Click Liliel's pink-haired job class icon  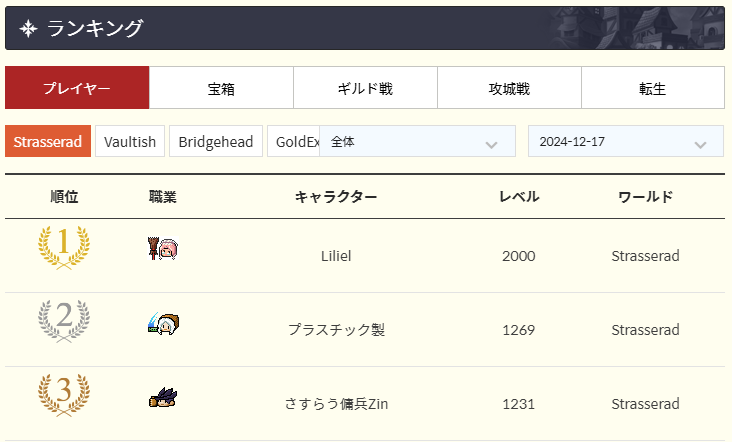(163, 248)
